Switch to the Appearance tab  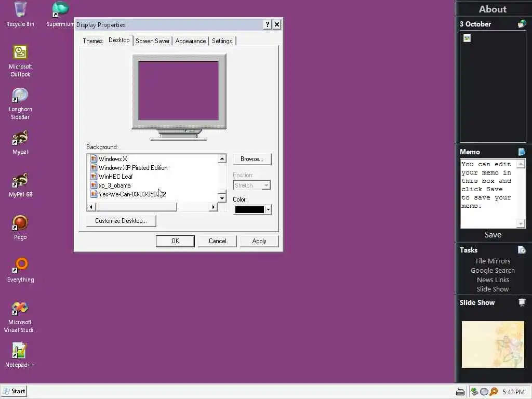[x=191, y=41]
